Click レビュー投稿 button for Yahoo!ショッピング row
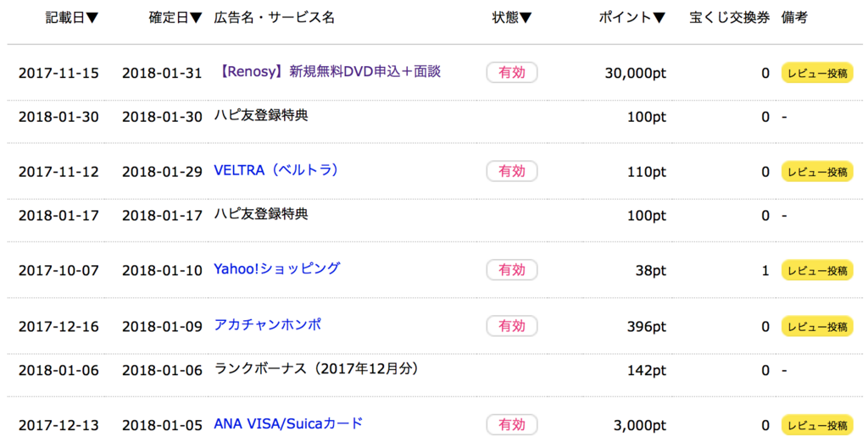The height and width of the screenshot is (442, 868). (x=817, y=270)
